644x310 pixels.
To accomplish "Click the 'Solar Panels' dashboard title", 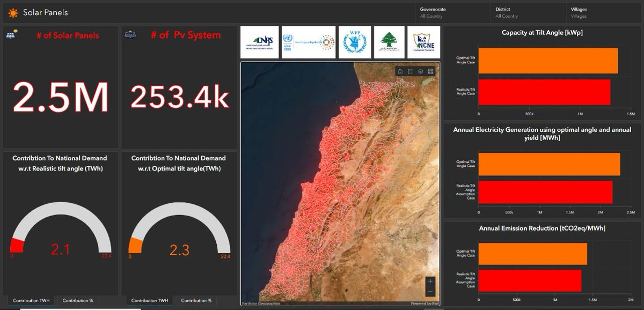I will click(46, 12).
